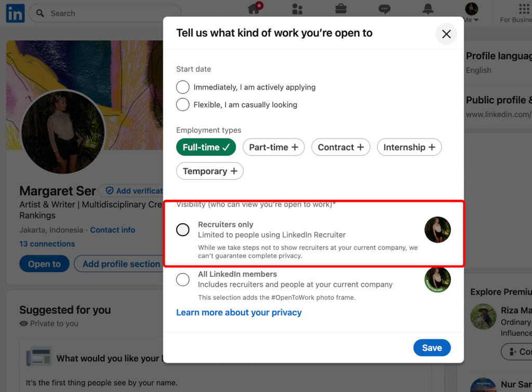Expand the Me profile dropdown
This screenshot has height=392, width=532.
click(471, 13)
